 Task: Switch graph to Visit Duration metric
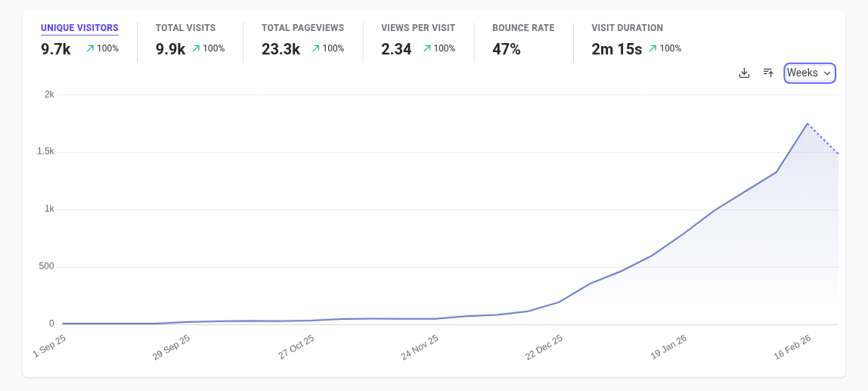(628, 28)
